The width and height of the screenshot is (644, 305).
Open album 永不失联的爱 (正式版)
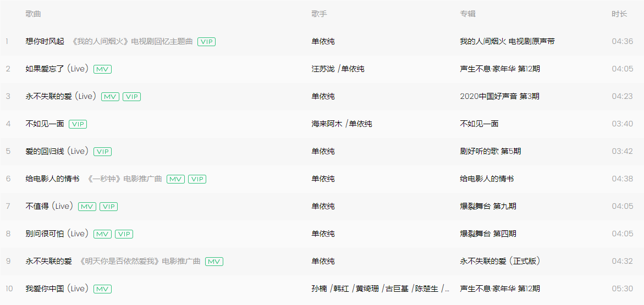tap(500, 261)
